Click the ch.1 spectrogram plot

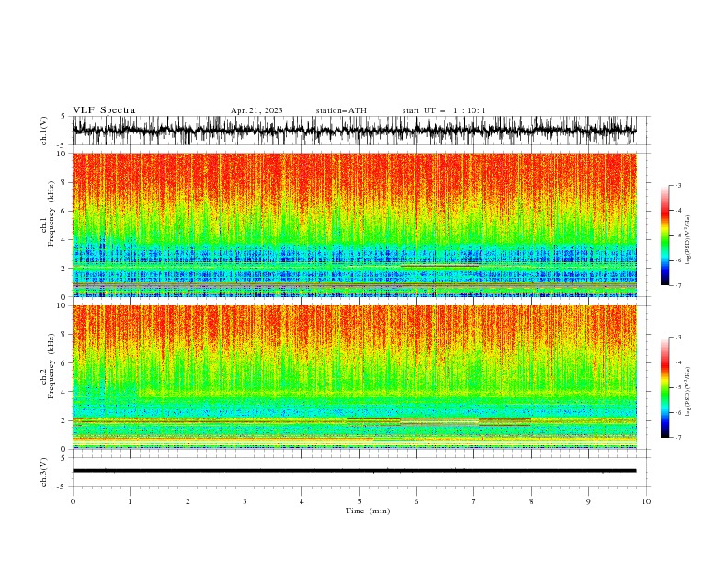coord(354,224)
